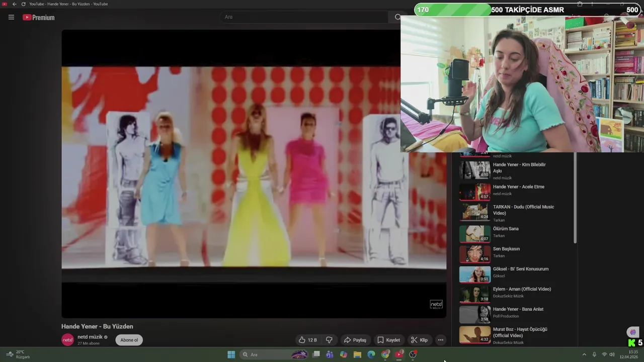Click the suggestions list scrollbar
Viewport: 644px width, 362px height.
[x=575, y=199]
